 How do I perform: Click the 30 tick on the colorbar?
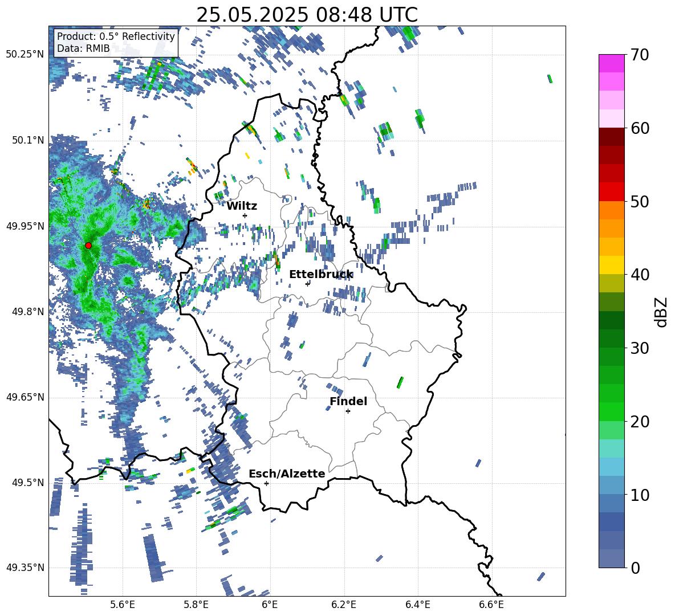pos(640,348)
